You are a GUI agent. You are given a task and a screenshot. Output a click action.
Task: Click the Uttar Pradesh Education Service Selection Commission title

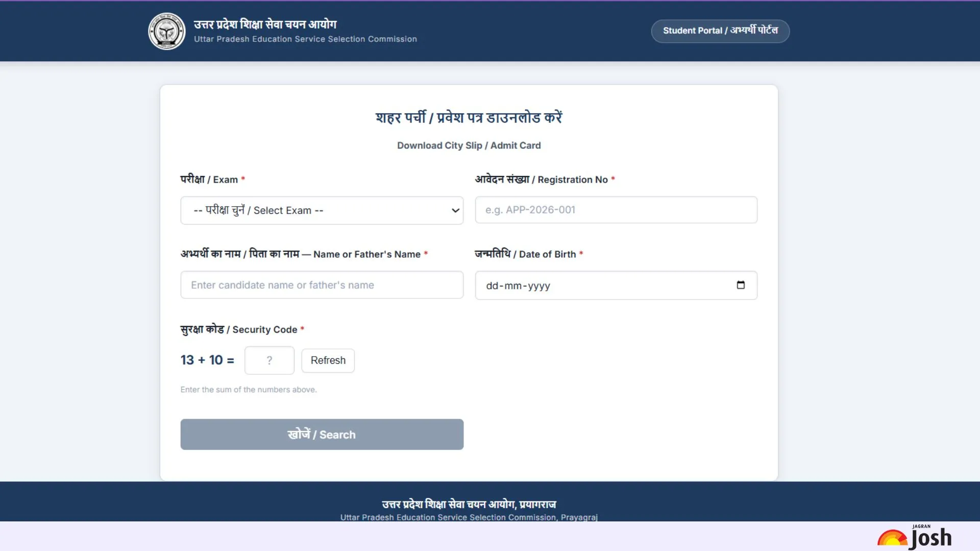(x=305, y=39)
